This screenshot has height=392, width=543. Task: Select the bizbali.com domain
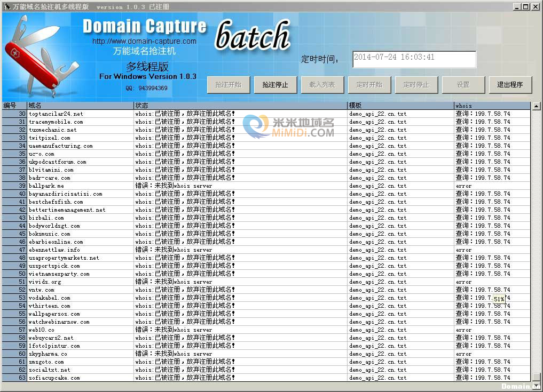pyautogui.click(x=46, y=218)
